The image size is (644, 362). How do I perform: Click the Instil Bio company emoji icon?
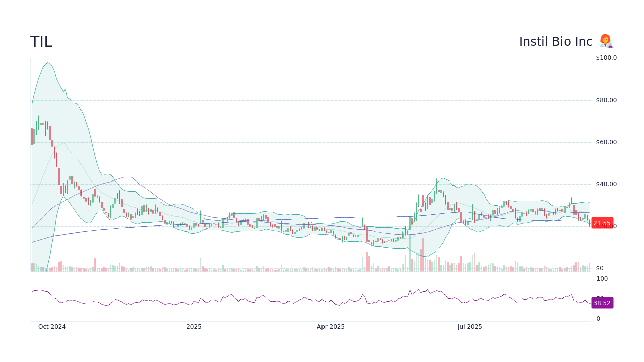[x=606, y=41]
